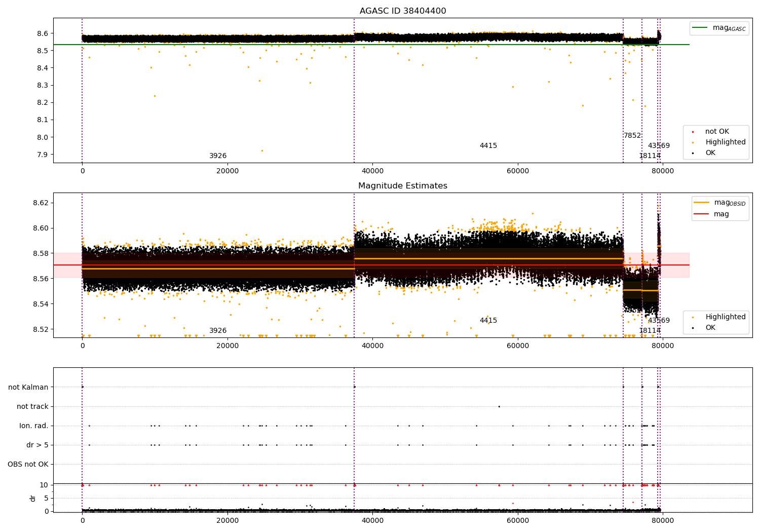Click obsid label 4415 in the top plot
The width and height of the screenshot is (760, 532).
488,146
